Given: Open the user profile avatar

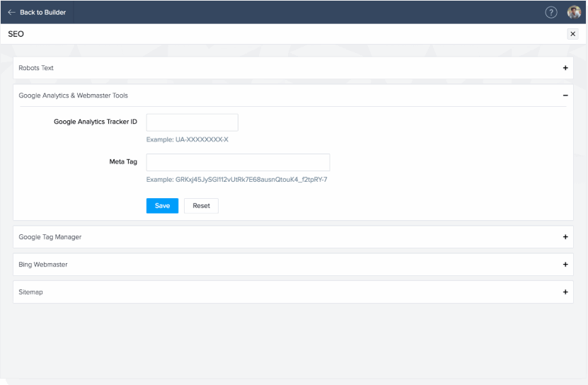Looking at the screenshot, I should pyautogui.click(x=574, y=12).
